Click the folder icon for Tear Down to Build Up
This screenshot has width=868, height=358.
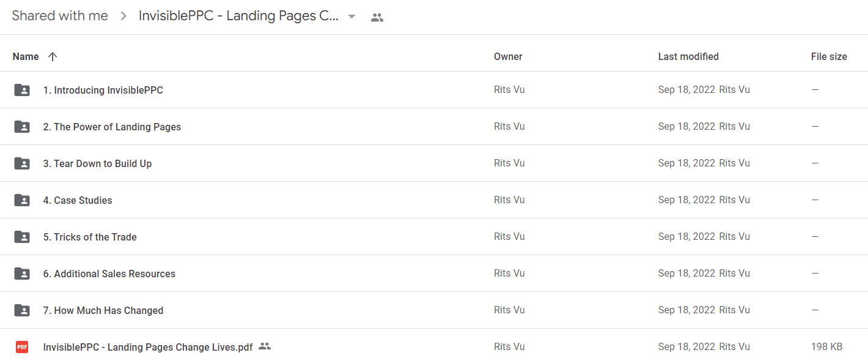[22, 163]
